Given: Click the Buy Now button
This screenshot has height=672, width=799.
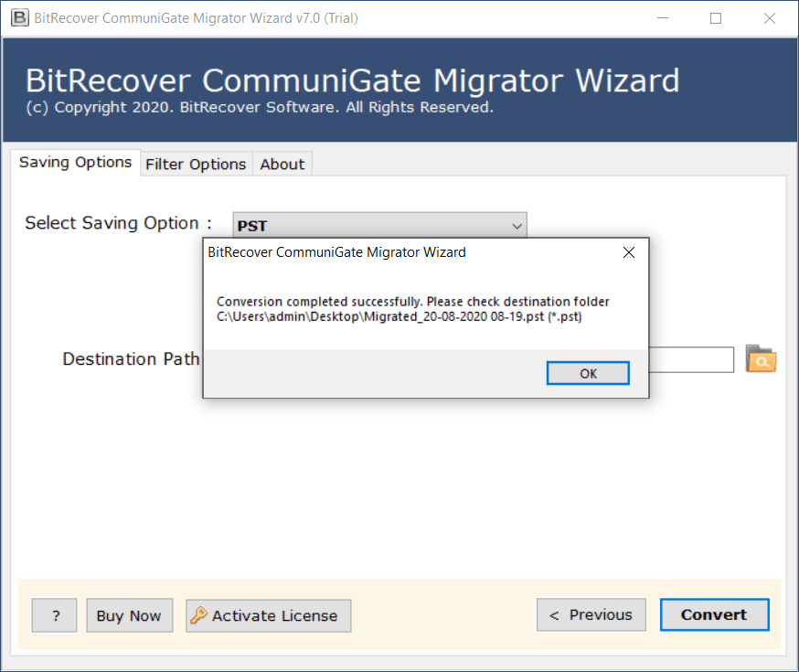Looking at the screenshot, I should pos(130,615).
